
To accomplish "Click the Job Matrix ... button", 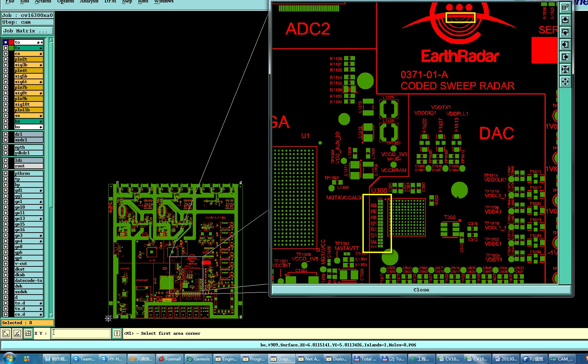I will point(27,31).
